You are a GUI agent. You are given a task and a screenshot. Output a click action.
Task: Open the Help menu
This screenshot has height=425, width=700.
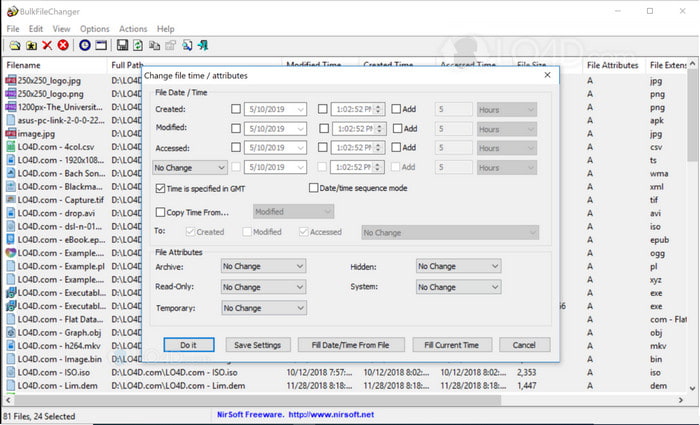pos(166,29)
